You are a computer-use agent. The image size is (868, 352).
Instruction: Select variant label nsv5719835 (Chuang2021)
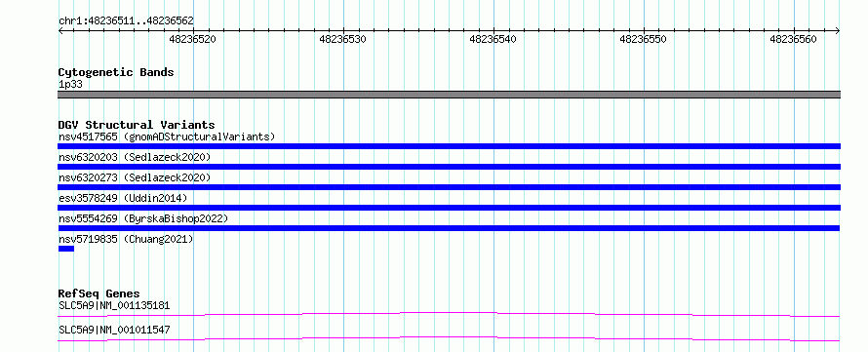[x=126, y=239]
